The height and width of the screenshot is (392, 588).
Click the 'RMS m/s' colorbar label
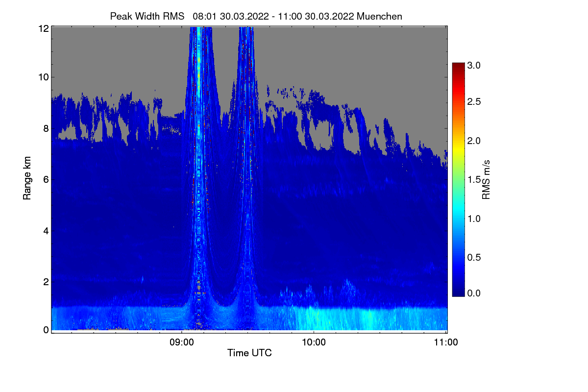click(486, 179)
